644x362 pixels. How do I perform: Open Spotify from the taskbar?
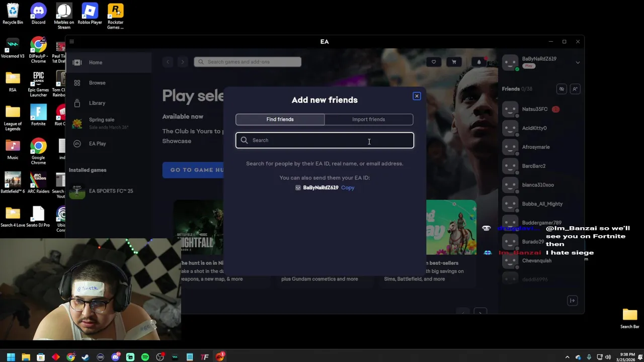[x=145, y=357]
